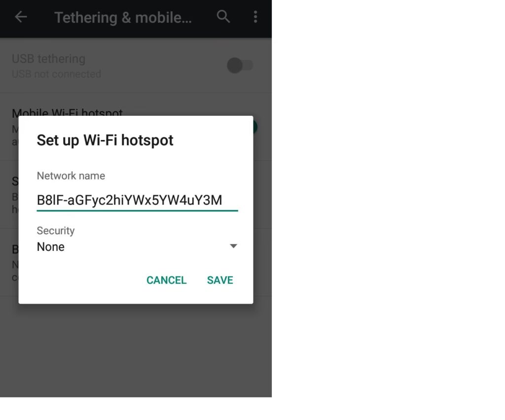505x420 pixels.
Task: Tap the partially hidden row starting with B
Action: coord(9,262)
